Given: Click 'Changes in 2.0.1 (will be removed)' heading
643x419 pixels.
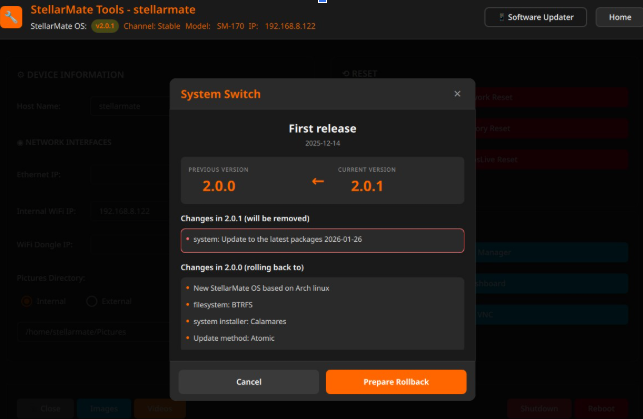Looking at the screenshot, I should click(x=245, y=219).
